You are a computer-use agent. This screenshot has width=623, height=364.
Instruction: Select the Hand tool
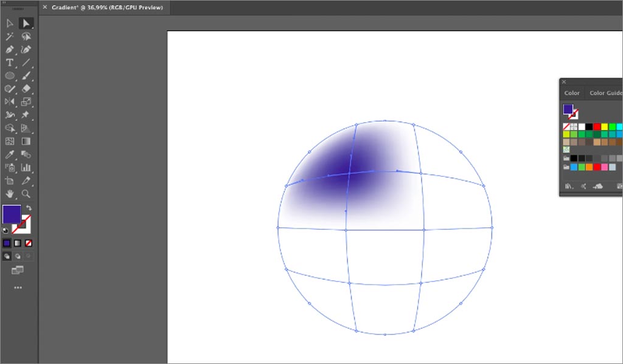(10, 194)
